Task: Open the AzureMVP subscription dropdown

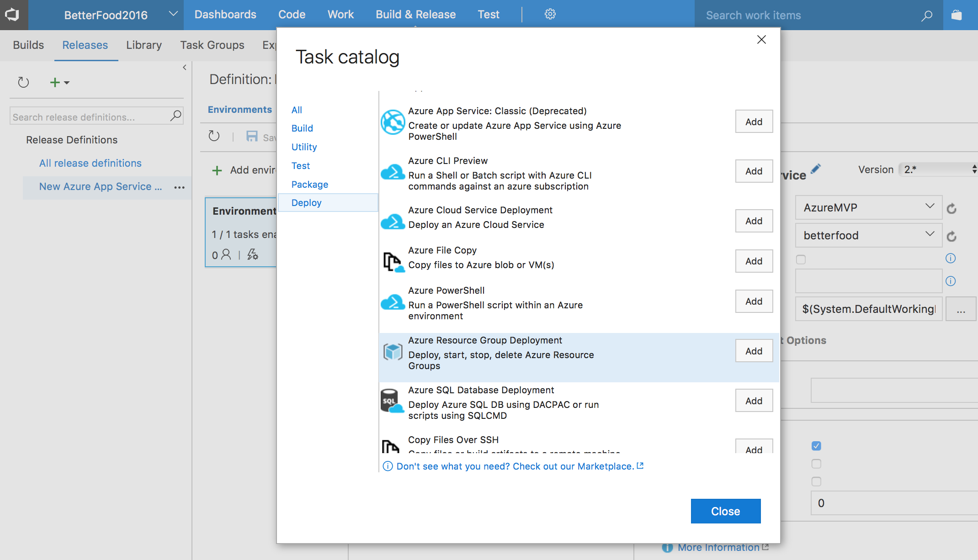Action: (x=869, y=207)
